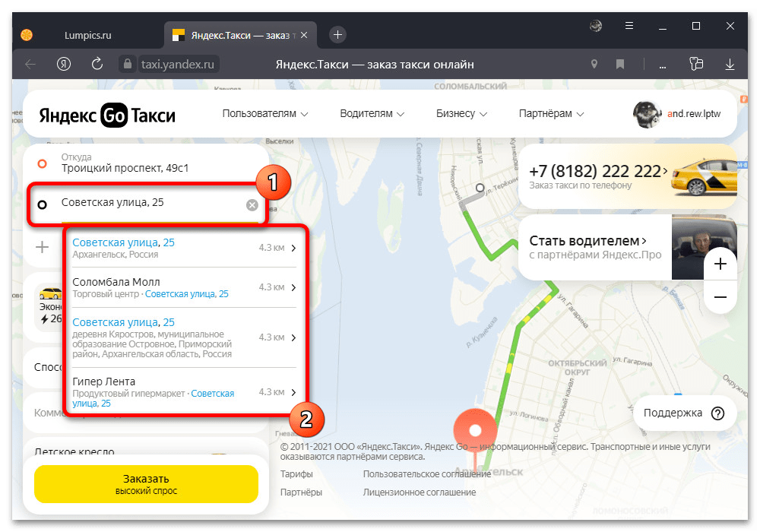Select the Эконом taxi tariff icon
The width and height of the screenshot is (760, 532).
pos(50,293)
